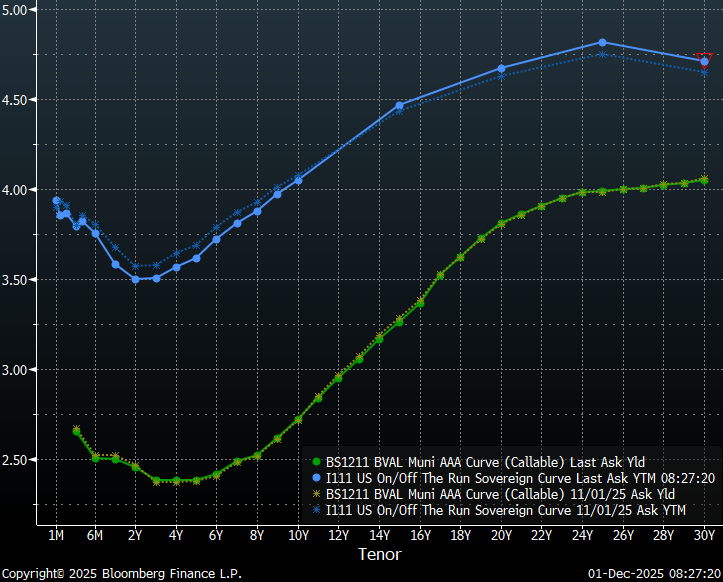Viewport: 723px width, 582px height.
Task: Click the blue curve low point at 2Y
Action: tap(135, 279)
